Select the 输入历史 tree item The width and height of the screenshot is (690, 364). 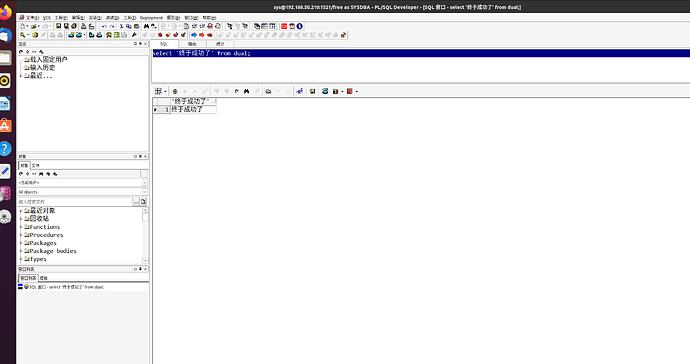pos(42,67)
